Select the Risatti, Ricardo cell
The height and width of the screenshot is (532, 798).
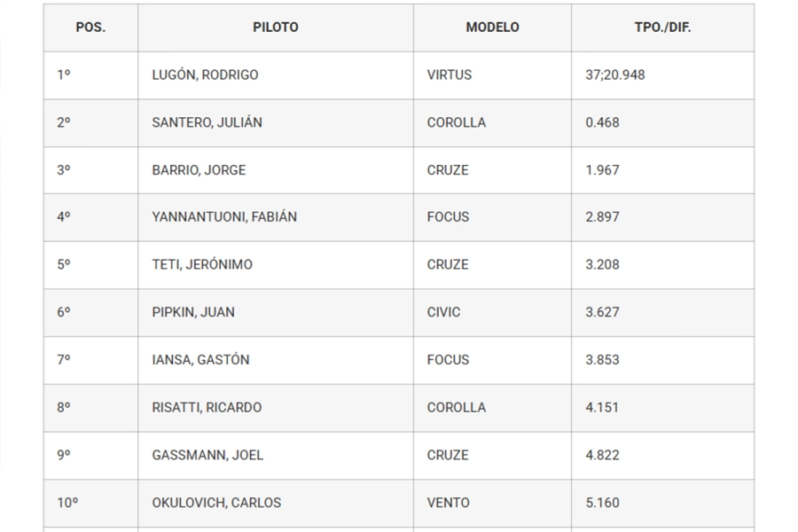[207, 408]
